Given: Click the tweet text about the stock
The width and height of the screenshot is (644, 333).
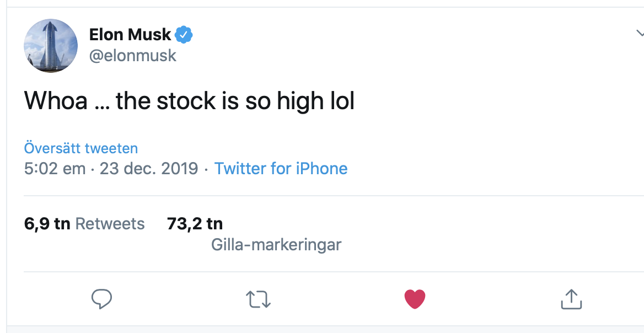Looking at the screenshot, I should click(189, 101).
